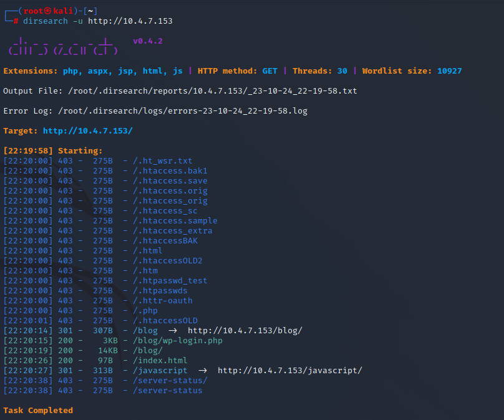Click the 313B size value
Image resolution: width=504 pixels, height=420 pixels.
coord(103,371)
